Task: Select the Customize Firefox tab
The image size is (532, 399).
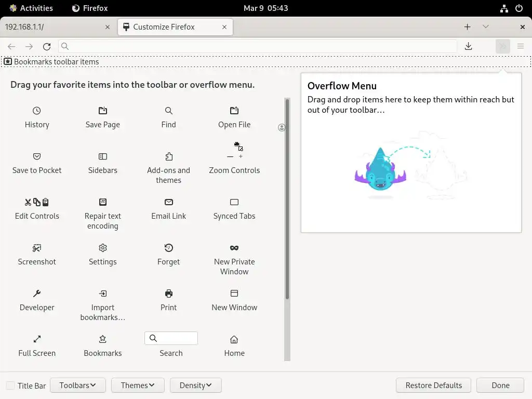Action: 176,27
